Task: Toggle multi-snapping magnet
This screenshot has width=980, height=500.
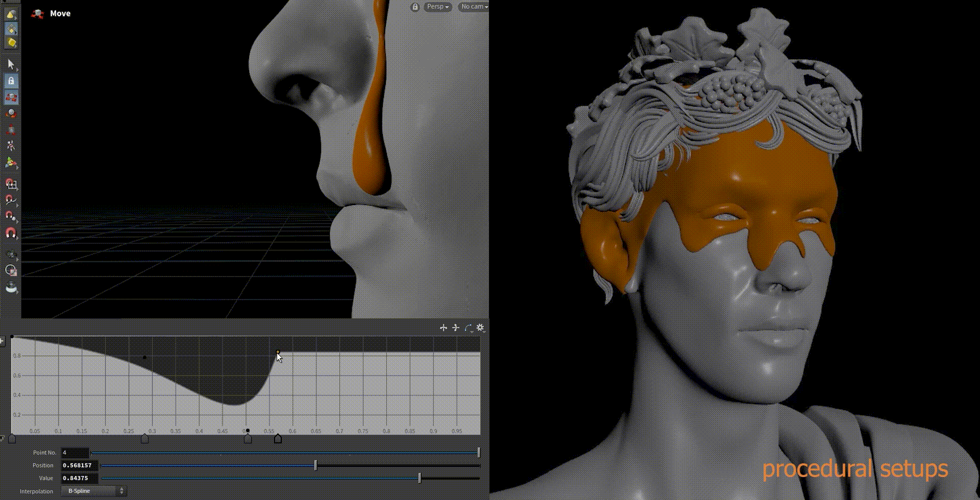Action: (11, 233)
